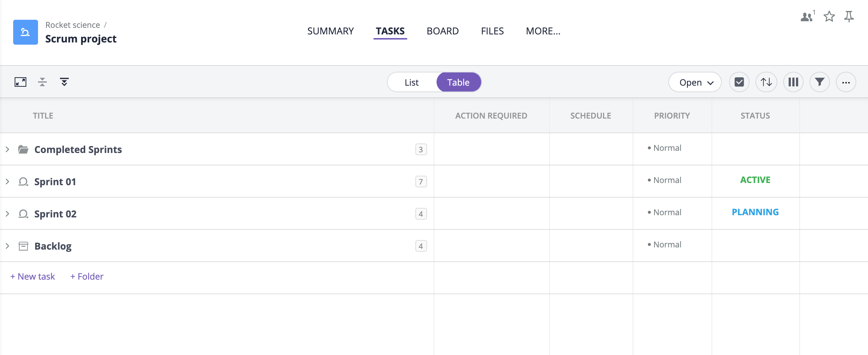Pin the project with pin icon
The width and height of the screenshot is (868, 355).
(x=849, y=16)
